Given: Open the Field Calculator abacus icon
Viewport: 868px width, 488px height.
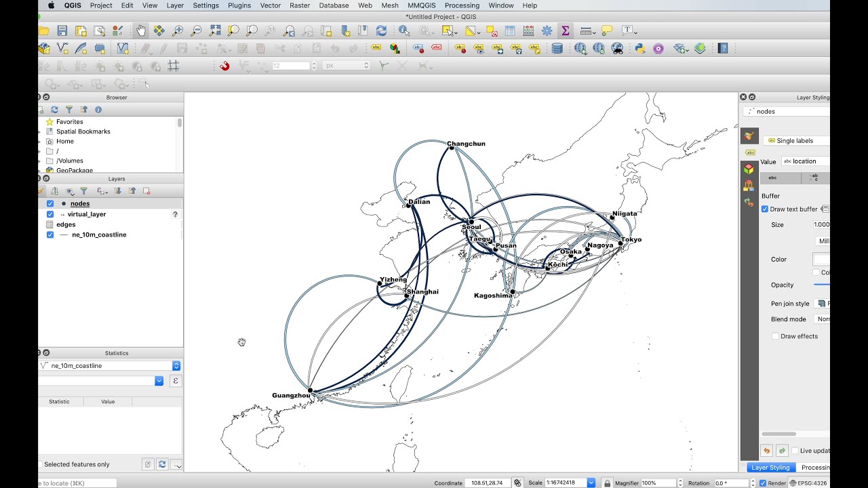Looking at the screenshot, I should pos(528,30).
